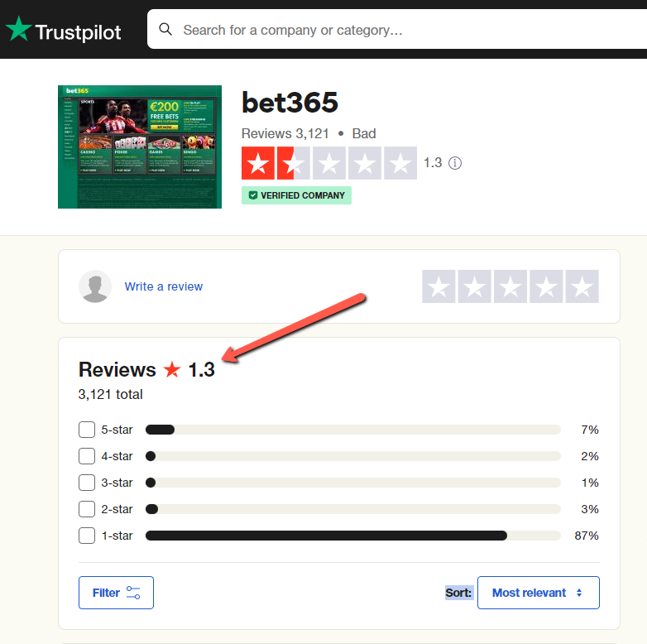Click the 5-star percentage bar

353,430
